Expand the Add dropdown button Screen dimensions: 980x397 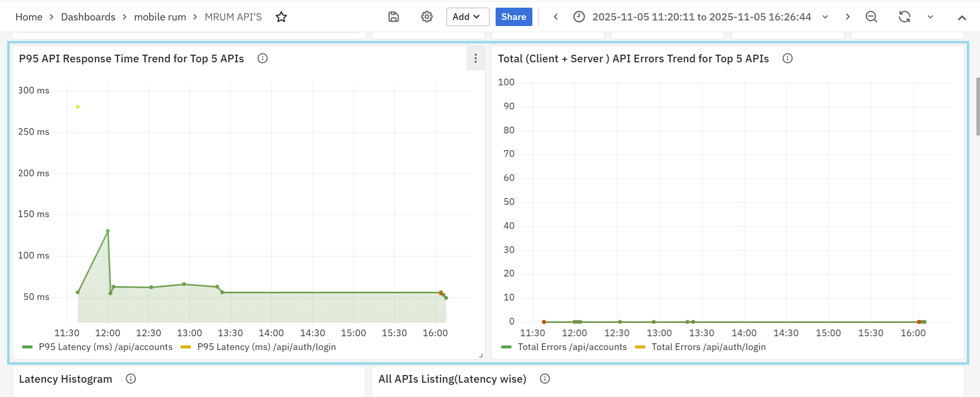pos(467,17)
